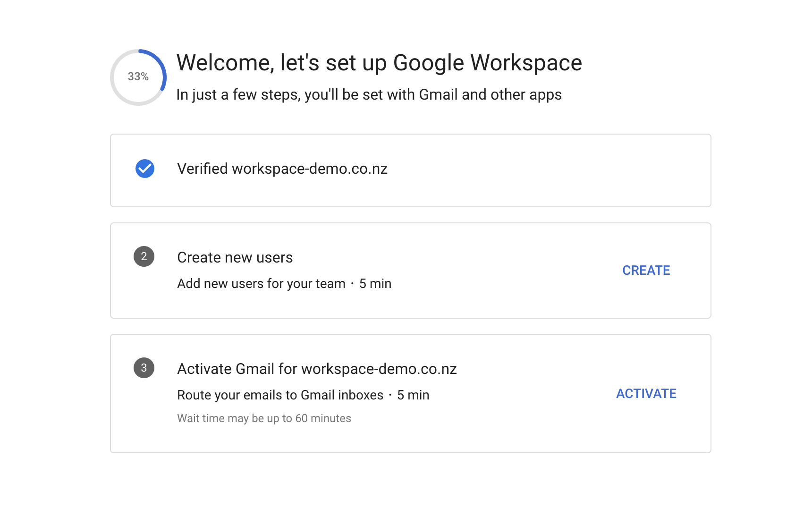Click the 'Welcome, let's set up Google Workspace' title
Viewport: 812px width, 526px height.
[379, 63]
